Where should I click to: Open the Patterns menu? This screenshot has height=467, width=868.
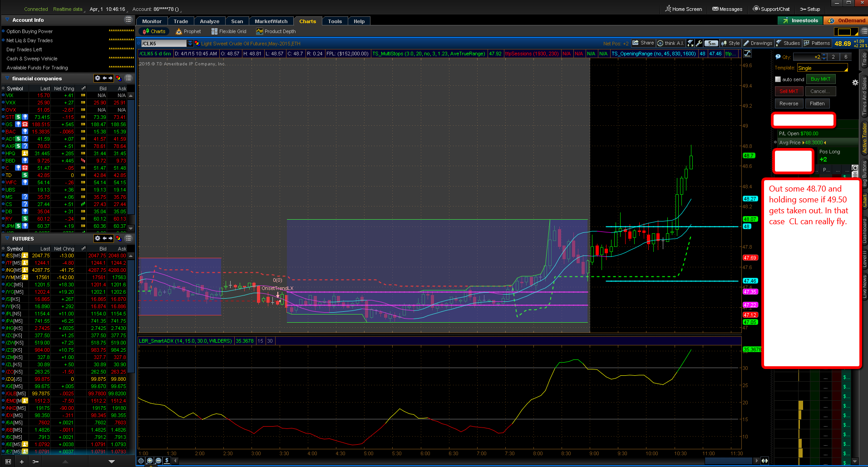point(817,43)
